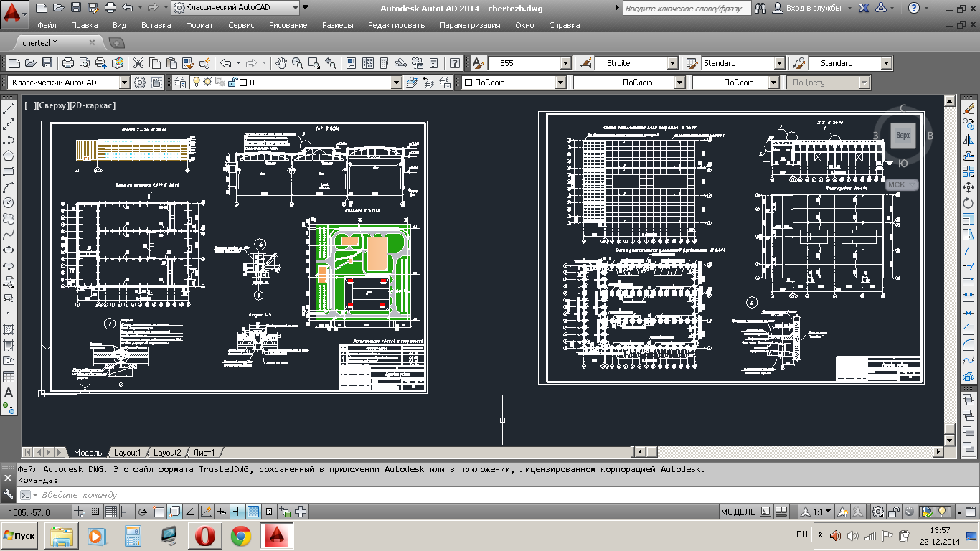Open the Text Style manager icon
Screen dimensions: 980x551
tap(478, 63)
